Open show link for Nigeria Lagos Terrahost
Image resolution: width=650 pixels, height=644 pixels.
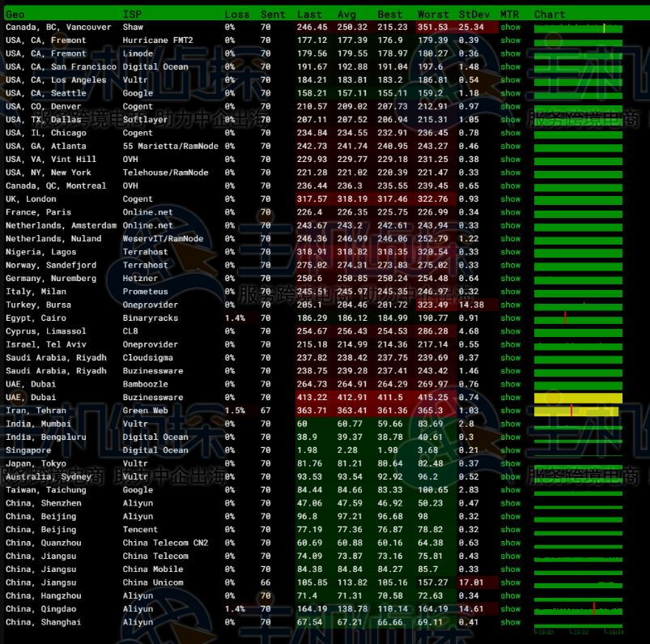tap(510, 252)
